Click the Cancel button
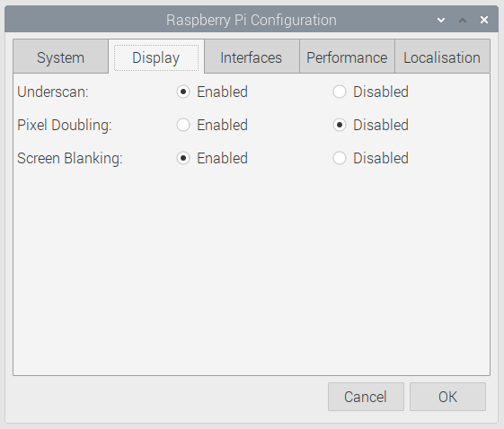This screenshot has height=429, width=504. point(366,397)
